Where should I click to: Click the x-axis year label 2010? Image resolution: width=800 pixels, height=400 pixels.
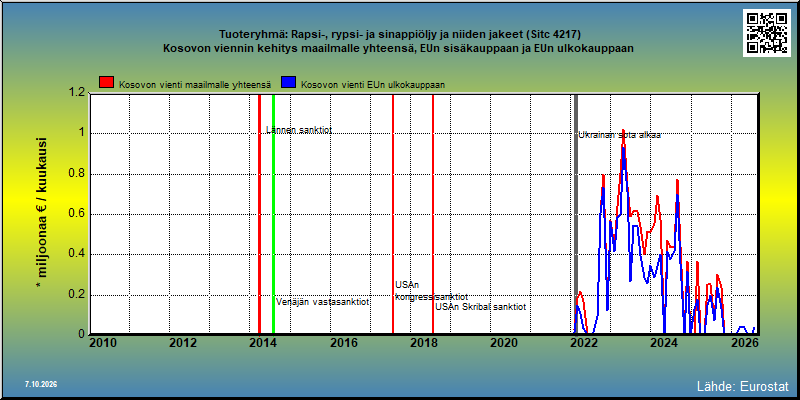pos(103,343)
